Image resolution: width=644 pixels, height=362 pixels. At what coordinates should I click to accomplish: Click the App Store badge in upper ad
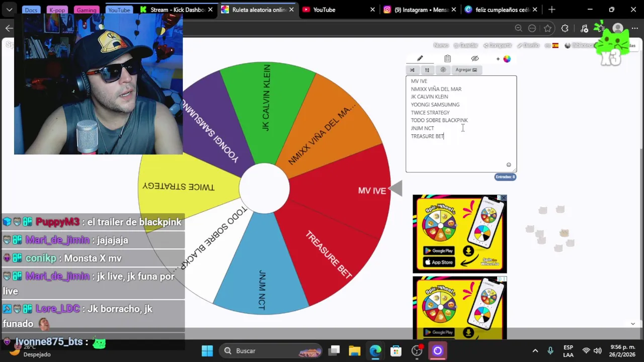point(439,262)
